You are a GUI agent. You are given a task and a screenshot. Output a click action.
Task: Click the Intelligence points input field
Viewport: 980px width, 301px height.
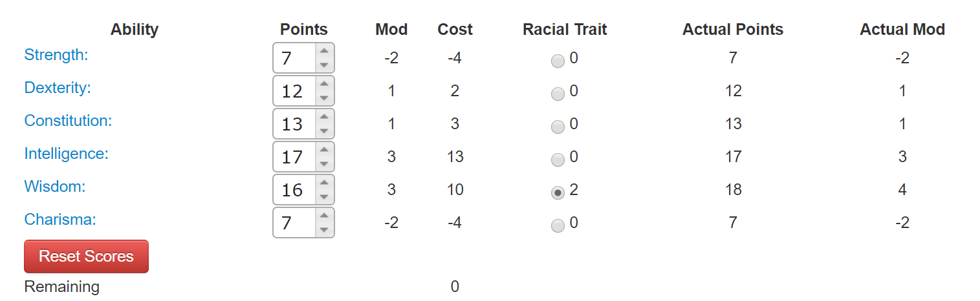pos(294,157)
